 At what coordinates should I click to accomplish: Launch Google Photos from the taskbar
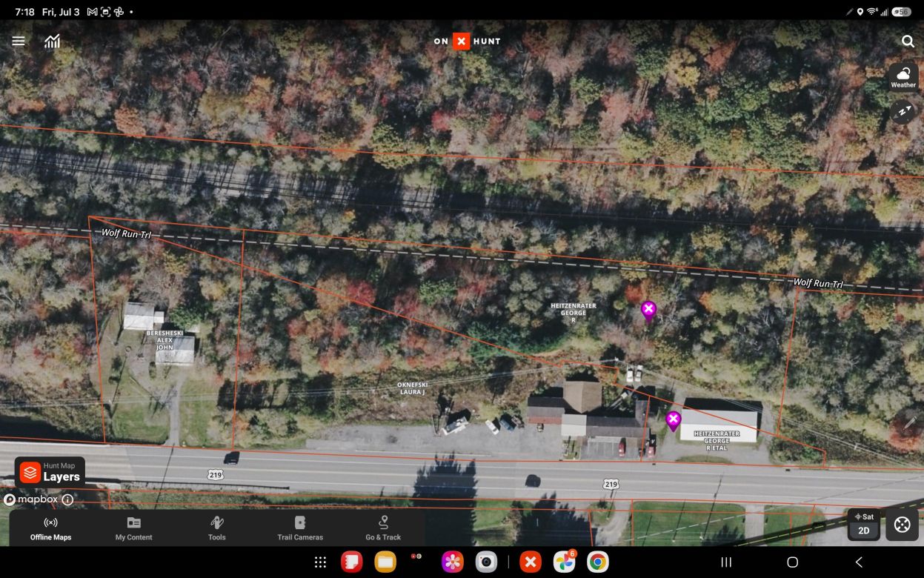click(x=565, y=562)
